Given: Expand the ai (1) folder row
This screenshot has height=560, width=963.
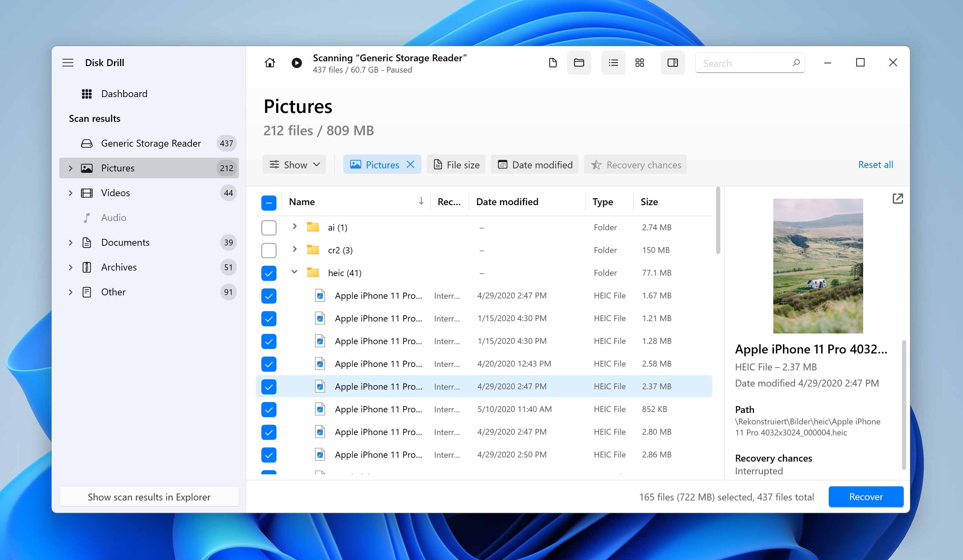Looking at the screenshot, I should click(x=294, y=227).
